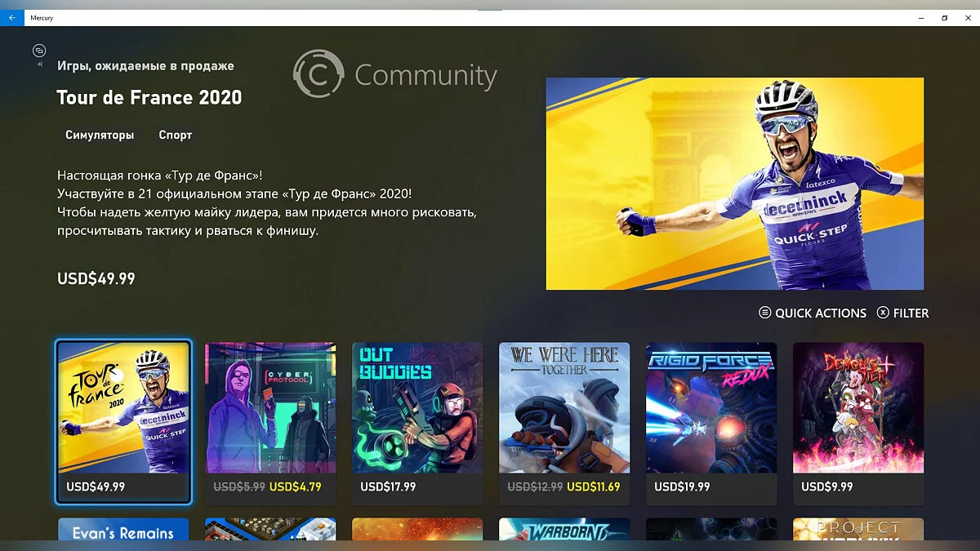980x551 pixels.
Task: Open the Quick Actions menu icon
Action: [764, 313]
